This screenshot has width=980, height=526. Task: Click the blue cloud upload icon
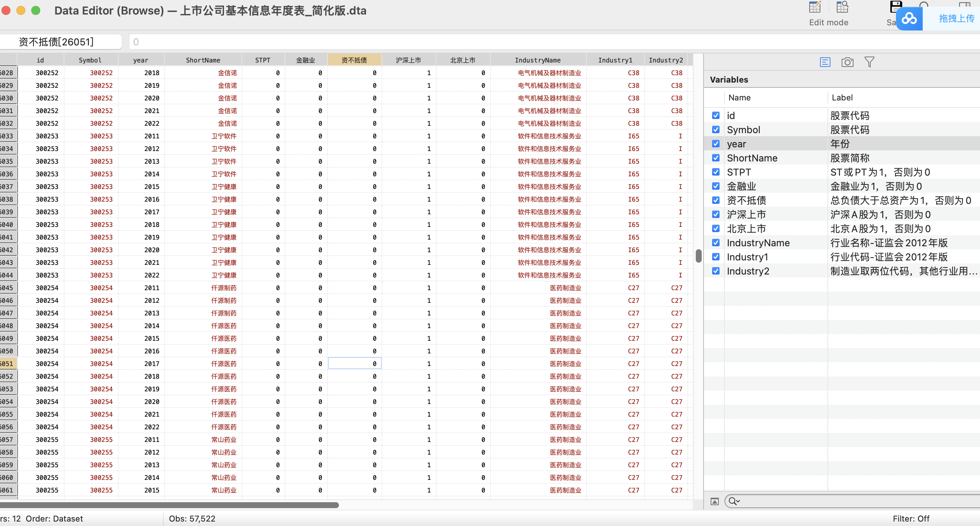(x=909, y=19)
